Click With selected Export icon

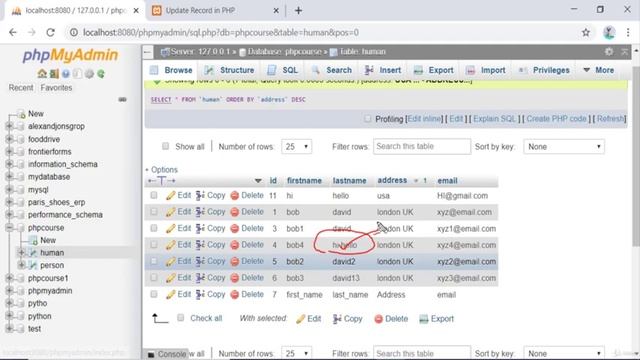coord(424,319)
